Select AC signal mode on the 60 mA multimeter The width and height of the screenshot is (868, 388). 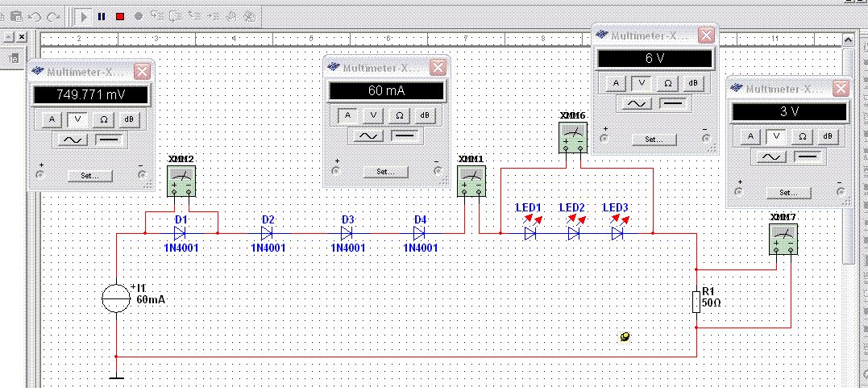(368, 136)
